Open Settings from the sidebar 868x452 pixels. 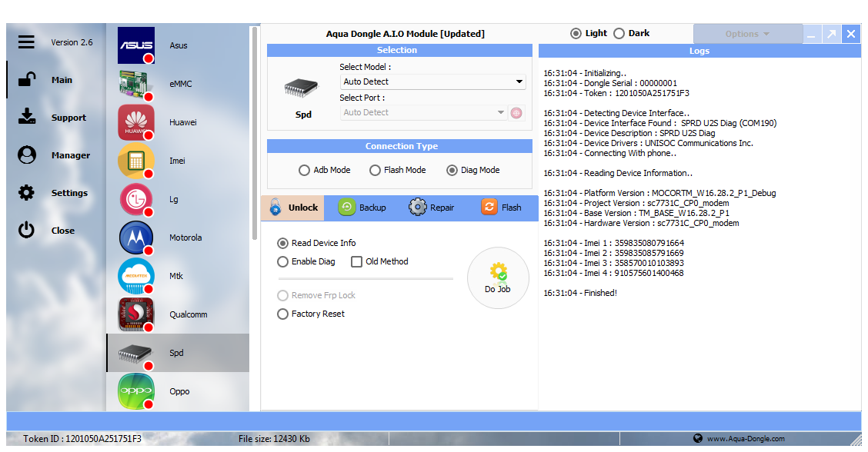[69, 192]
